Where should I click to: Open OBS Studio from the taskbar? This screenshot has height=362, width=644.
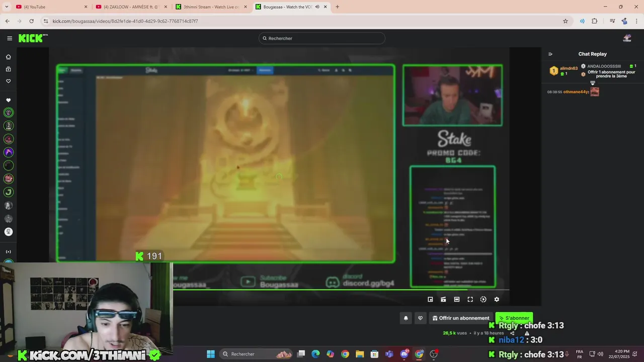tap(434, 354)
